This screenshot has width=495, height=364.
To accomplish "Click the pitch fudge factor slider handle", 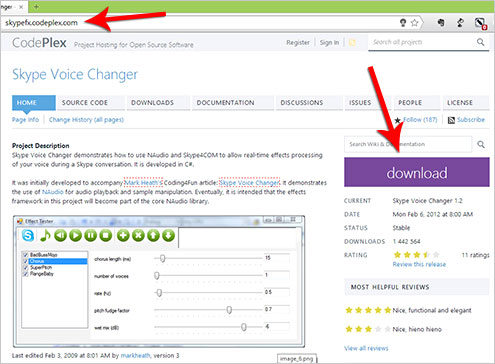I will coord(229,310).
